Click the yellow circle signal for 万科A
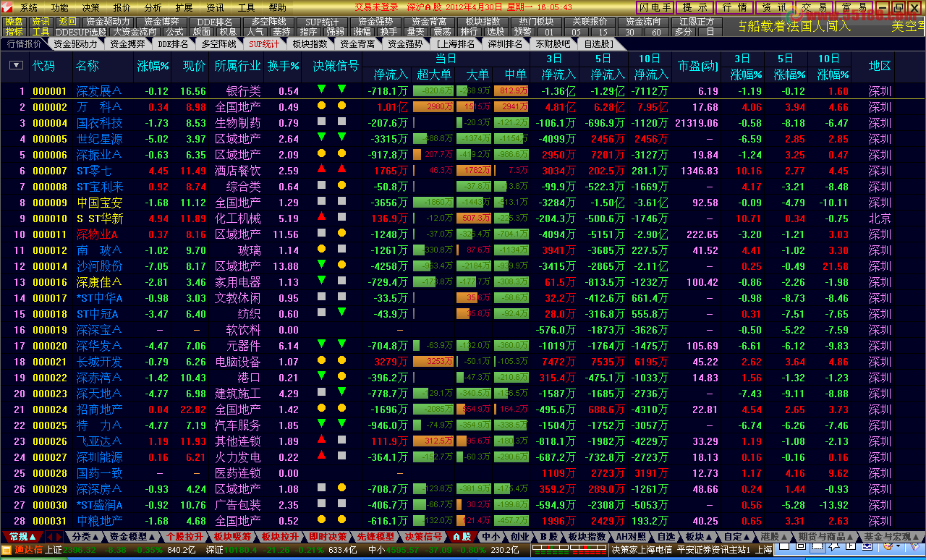Viewport: 926px width, 560px height. click(x=322, y=106)
